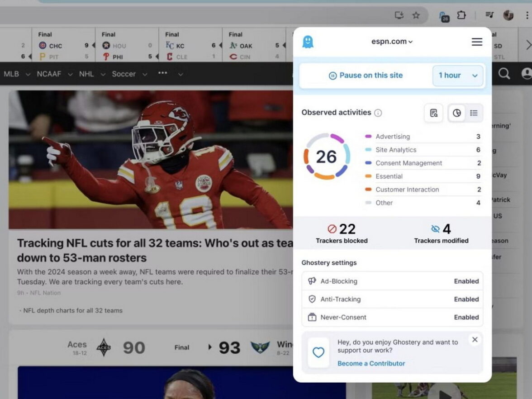
Task: Select the Consent Management category row
Action: tap(423, 163)
